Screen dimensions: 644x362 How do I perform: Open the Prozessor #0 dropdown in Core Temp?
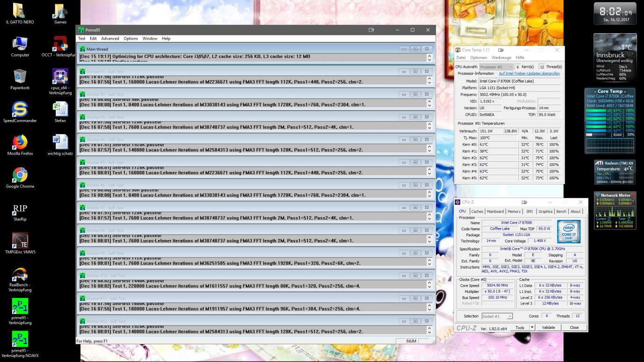tap(496, 67)
